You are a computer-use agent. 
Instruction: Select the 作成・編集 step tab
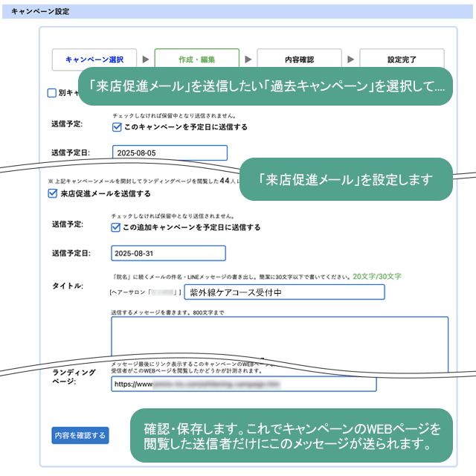(x=196, y=58)
